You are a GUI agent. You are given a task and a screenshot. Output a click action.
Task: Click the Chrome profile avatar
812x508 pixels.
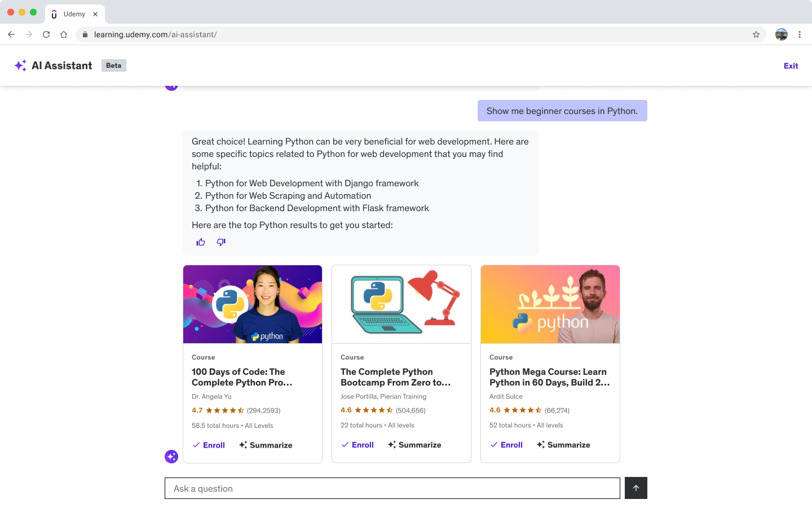782,34
